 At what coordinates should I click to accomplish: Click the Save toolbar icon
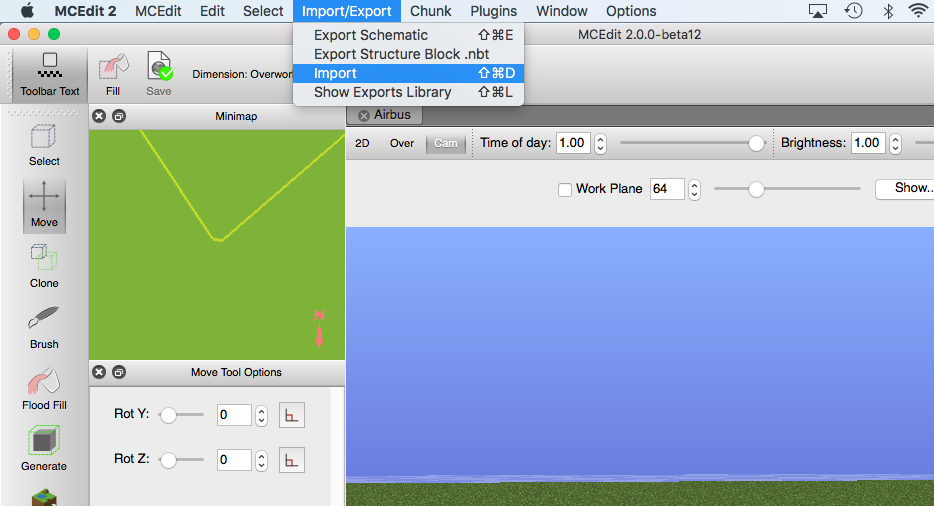point(158,74)
